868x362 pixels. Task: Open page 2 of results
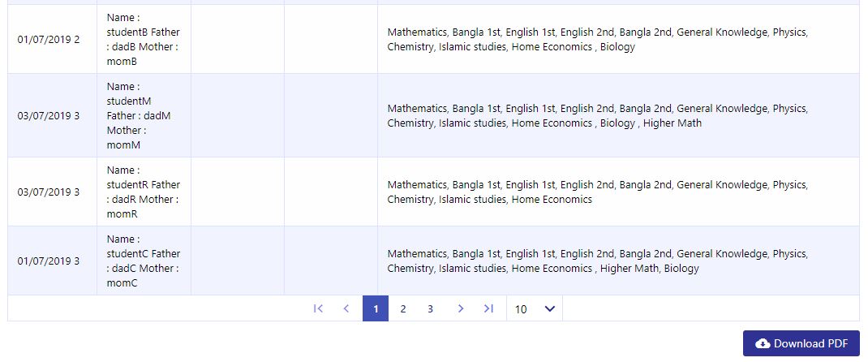(403, 309)
